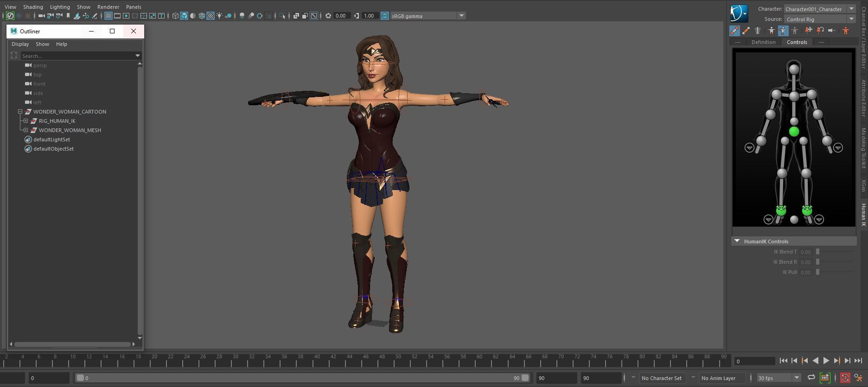Open the Outliner Display menu
This screenshot has width=868, height=387.
click(x=20, y=44)
